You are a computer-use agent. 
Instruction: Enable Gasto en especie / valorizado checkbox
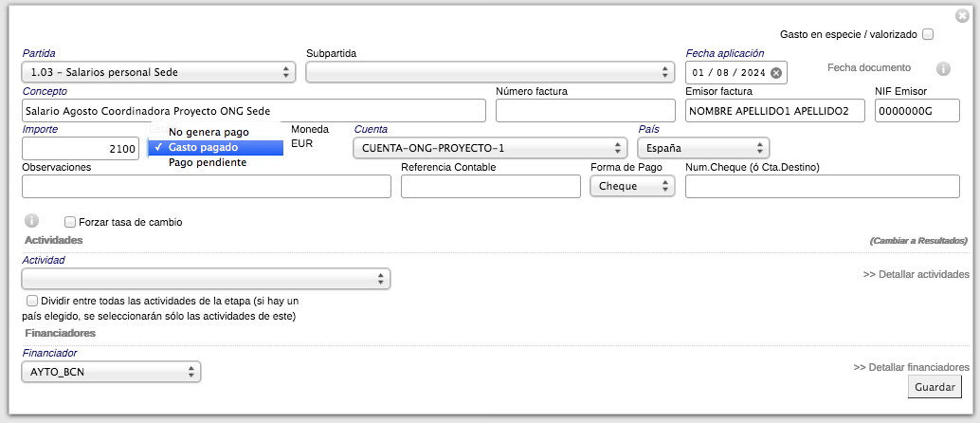click(928, 34)
